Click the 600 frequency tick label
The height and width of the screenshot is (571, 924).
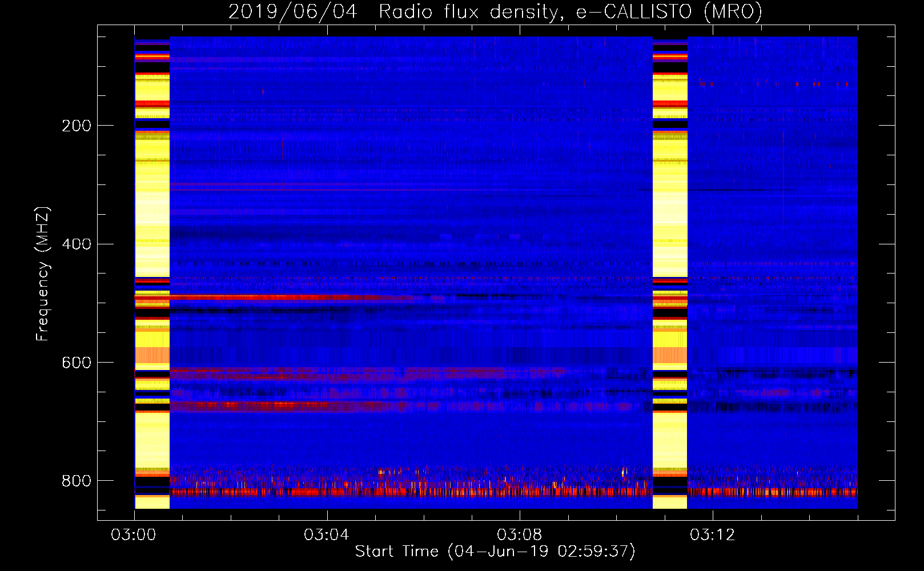click(77, 363)
